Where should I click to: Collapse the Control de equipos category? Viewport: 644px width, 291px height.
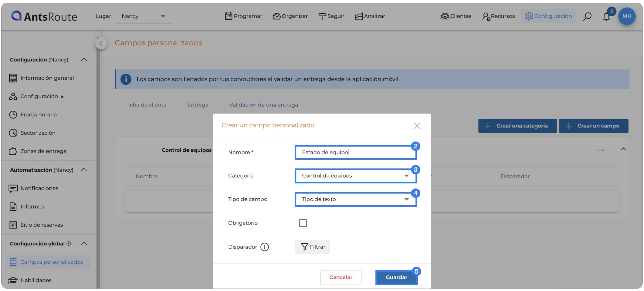pos(623,149)
